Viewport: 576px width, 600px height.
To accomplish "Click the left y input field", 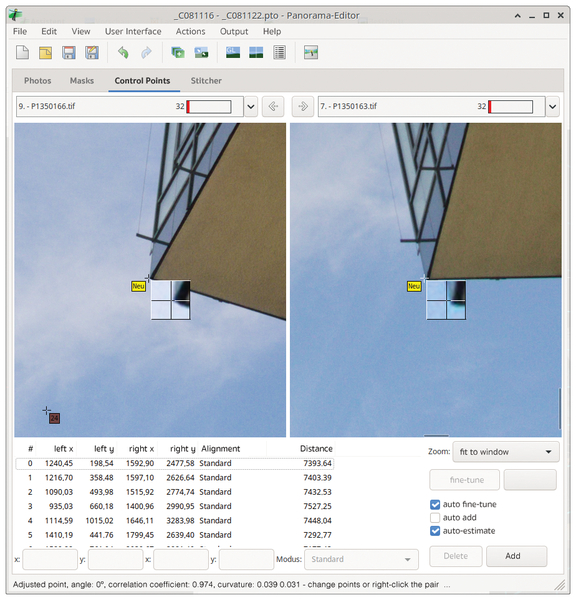I will click(x=116, y=559).
